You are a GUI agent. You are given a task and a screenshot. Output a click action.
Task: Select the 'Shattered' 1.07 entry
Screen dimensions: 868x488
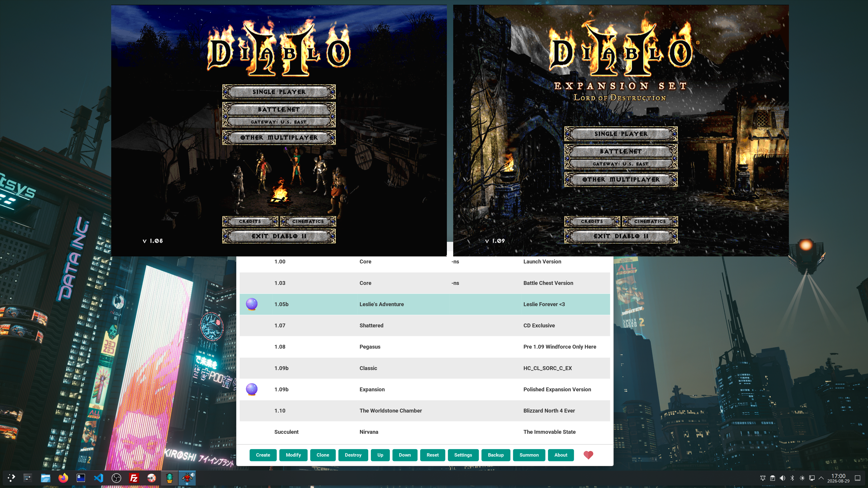click(425, 325)
